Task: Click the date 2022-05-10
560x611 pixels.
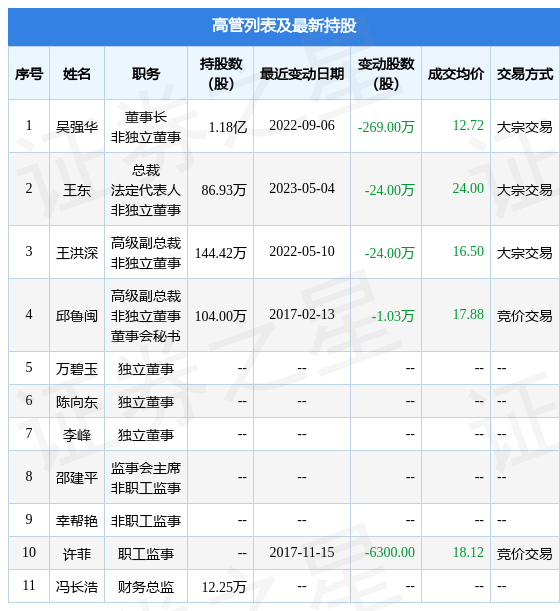Action: [x=302, y=252]
